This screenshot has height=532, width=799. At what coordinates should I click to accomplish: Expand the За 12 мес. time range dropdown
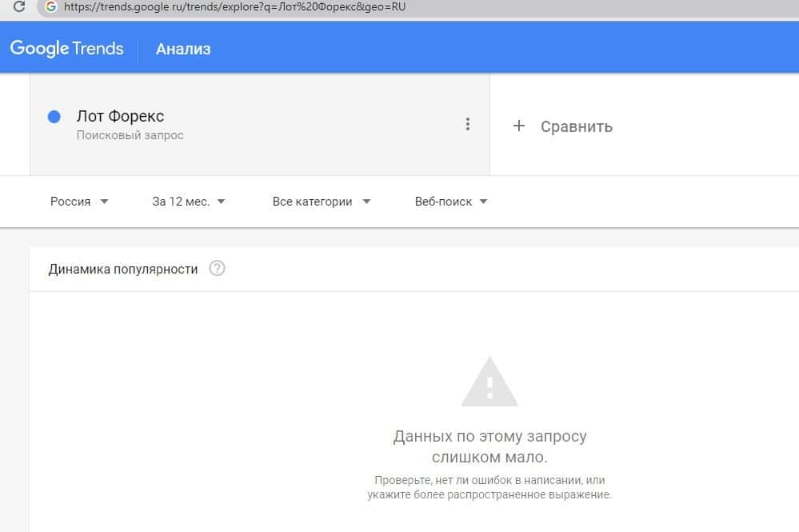coord(189,202)
